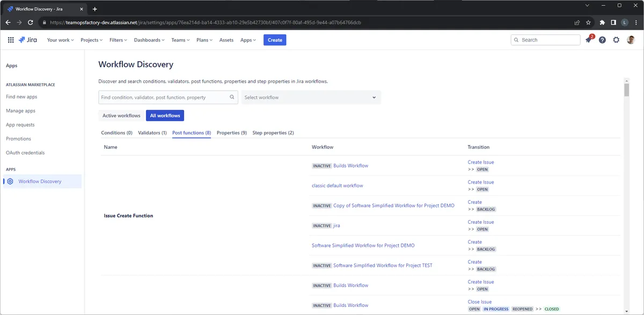Toggle the browser side panel icon
This screenshot has height=315, width=644.
pos(613,23)
